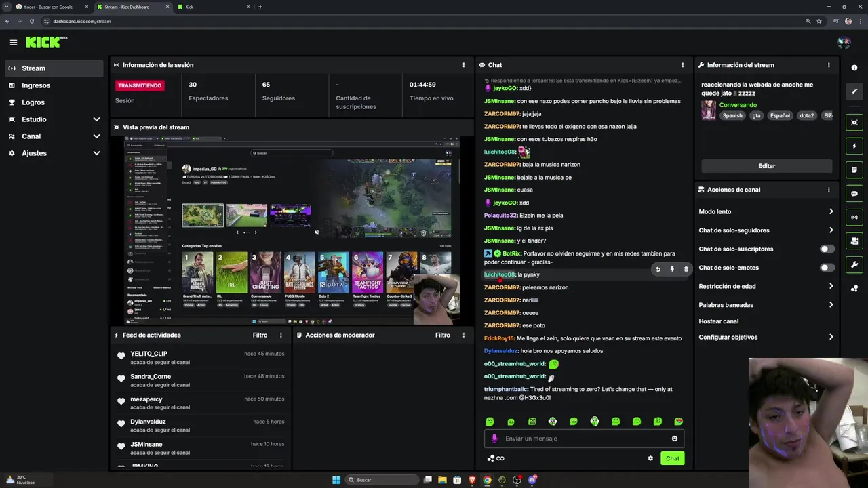
Task: Select Stream in the left sidebar
Action: point(54,68)
